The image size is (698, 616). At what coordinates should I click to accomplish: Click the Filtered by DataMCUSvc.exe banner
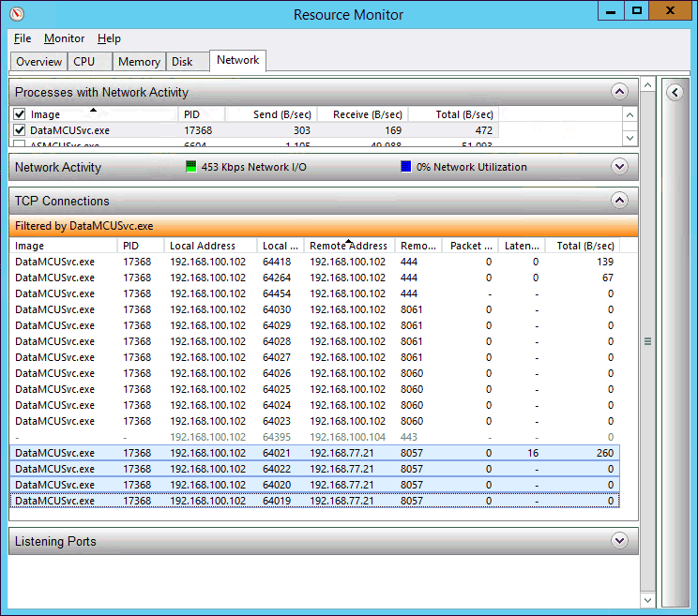[324, 226]
